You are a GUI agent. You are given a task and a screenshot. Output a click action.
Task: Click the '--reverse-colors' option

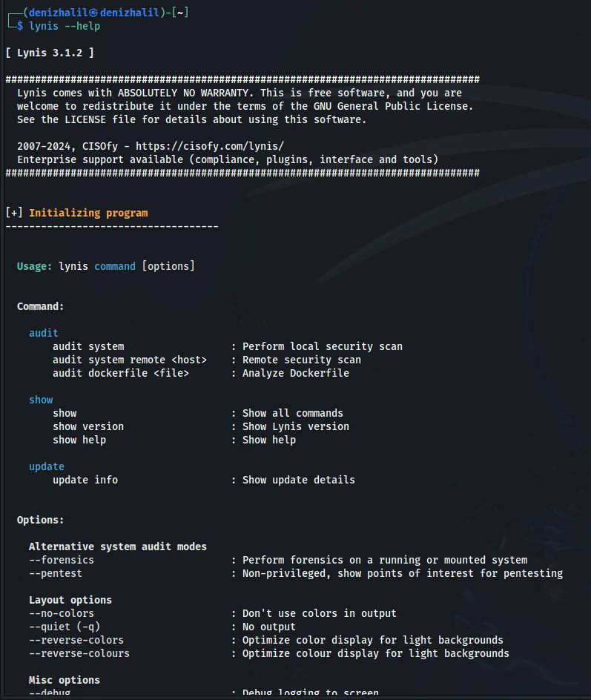76,640
